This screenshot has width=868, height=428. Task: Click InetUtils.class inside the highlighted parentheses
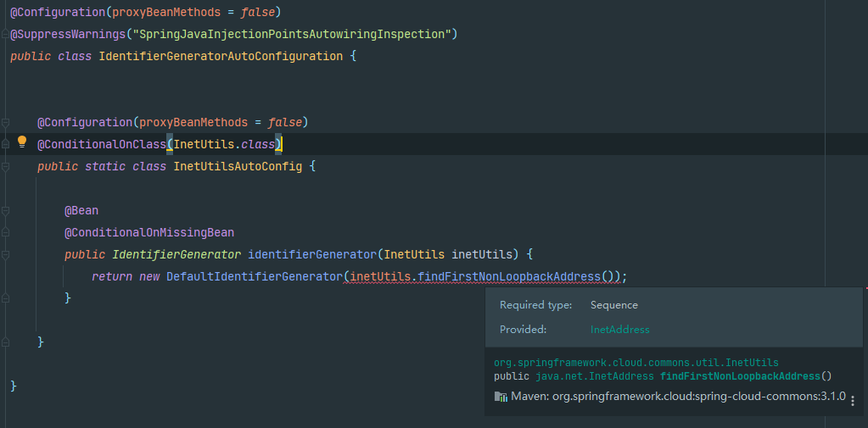coord(224,144)
